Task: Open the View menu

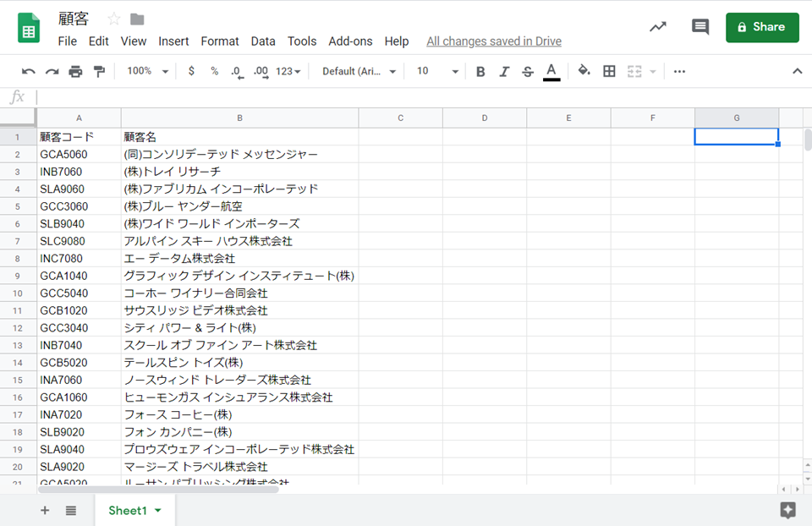Action: pos(134,41)
